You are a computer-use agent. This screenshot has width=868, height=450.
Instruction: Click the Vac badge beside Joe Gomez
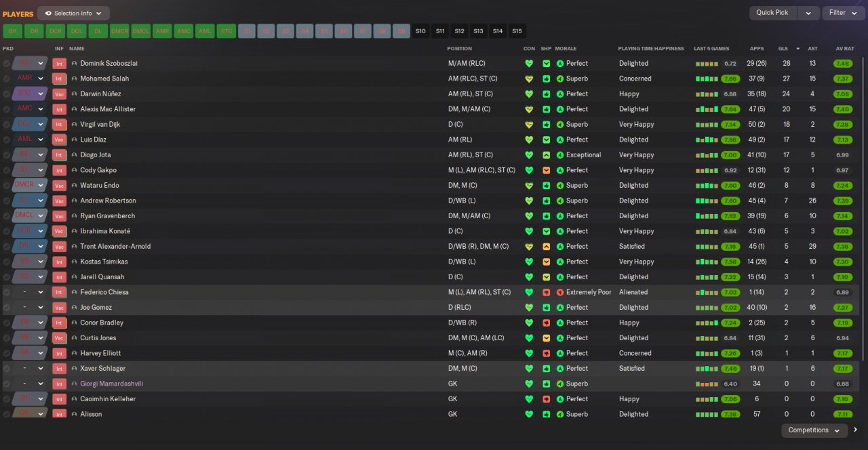(x=59, y=308)
